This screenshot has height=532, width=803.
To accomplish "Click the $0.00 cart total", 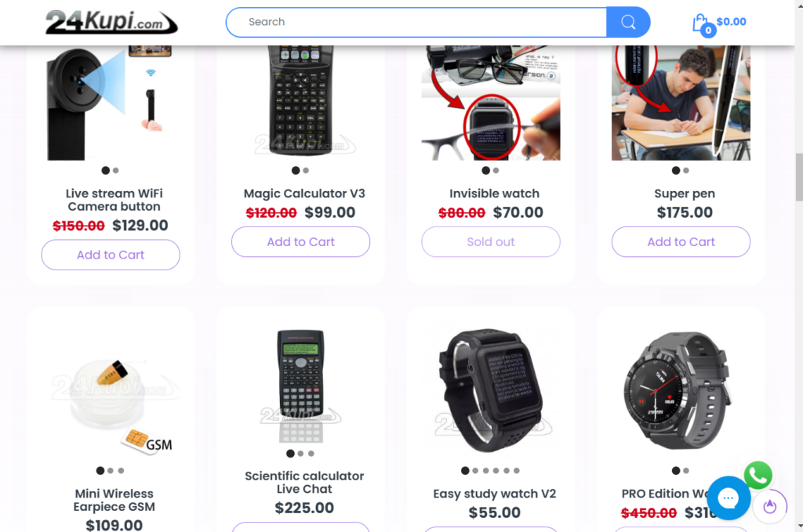I will (732, 21).
